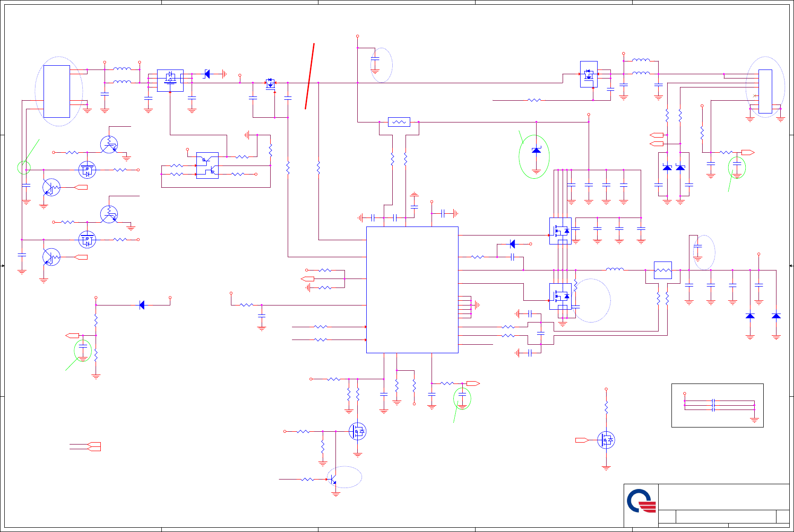The height and width of the screenshot is (532, 794).
Task: Select the circled MOSFET at bottom right
Action: point(606,440)
